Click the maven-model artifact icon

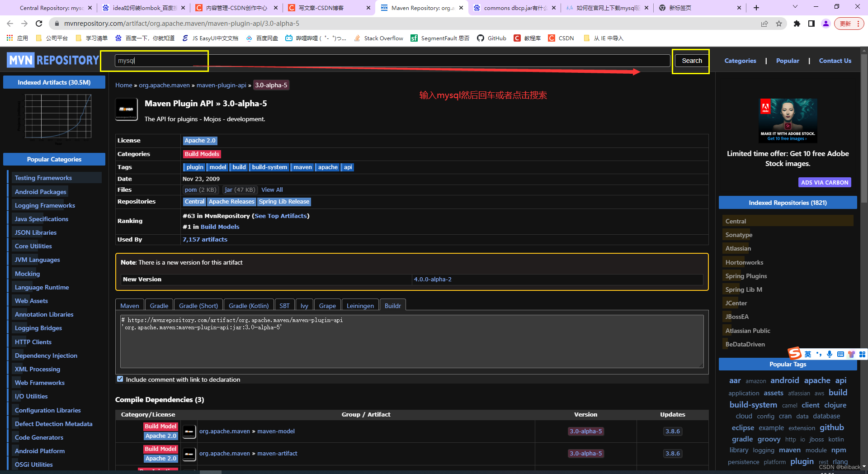tap(189, 431)
